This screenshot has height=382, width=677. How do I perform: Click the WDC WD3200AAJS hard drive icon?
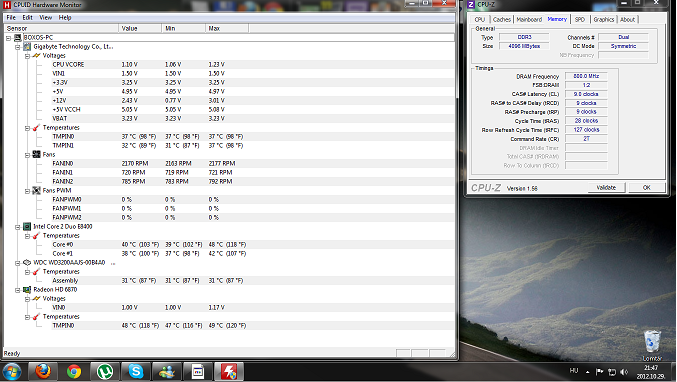(x=27, y=262)
